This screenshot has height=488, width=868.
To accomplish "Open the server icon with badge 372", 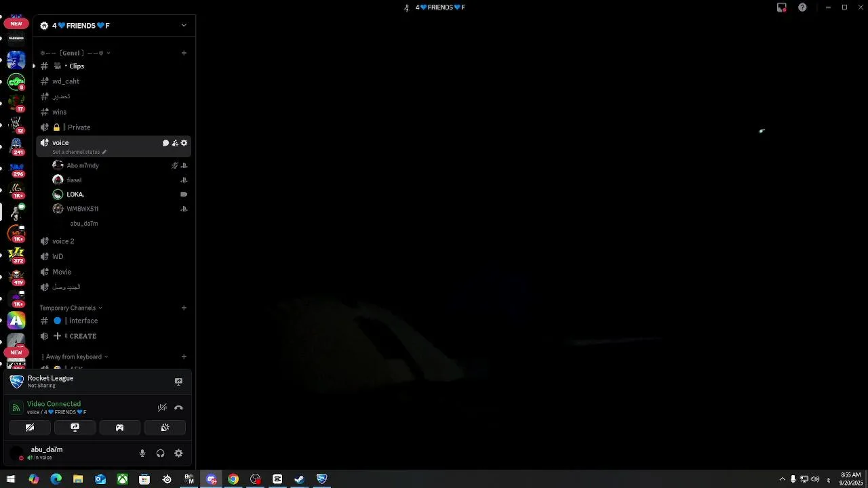I will tap(16, 255).
